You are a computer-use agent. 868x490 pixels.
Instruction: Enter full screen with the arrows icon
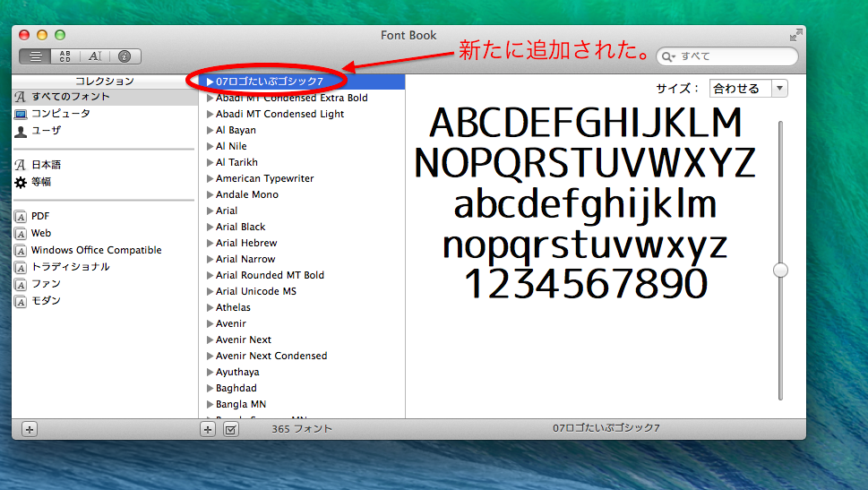[796, 35]
